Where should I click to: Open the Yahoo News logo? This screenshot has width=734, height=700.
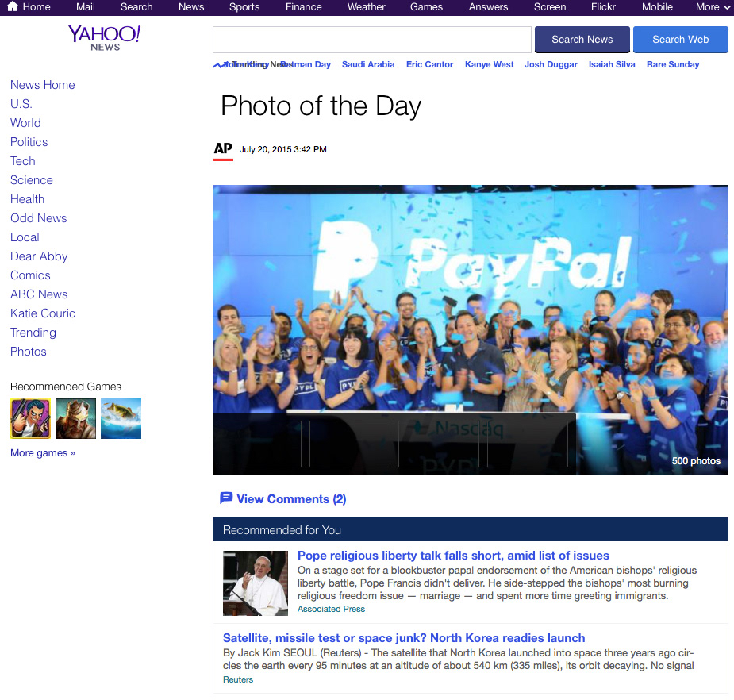pos(105,38)
